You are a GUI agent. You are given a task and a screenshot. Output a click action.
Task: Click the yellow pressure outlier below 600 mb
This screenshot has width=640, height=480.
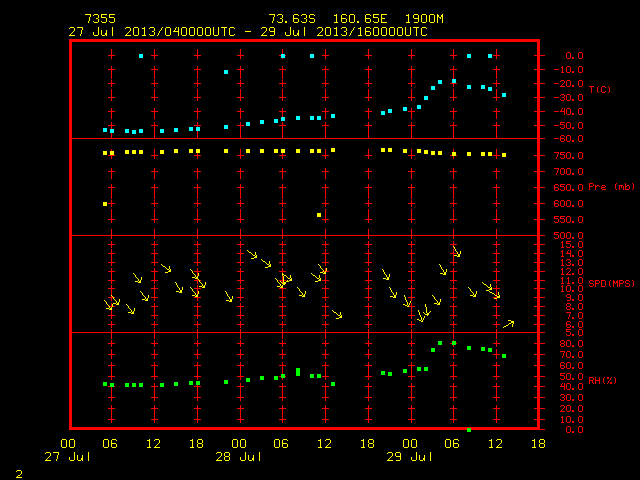click(x=319, y=215)
